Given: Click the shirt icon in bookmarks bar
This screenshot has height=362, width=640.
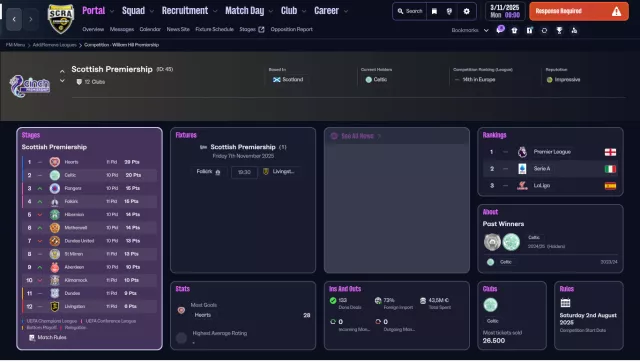Looking at the screenshot, I should (514, 30).
